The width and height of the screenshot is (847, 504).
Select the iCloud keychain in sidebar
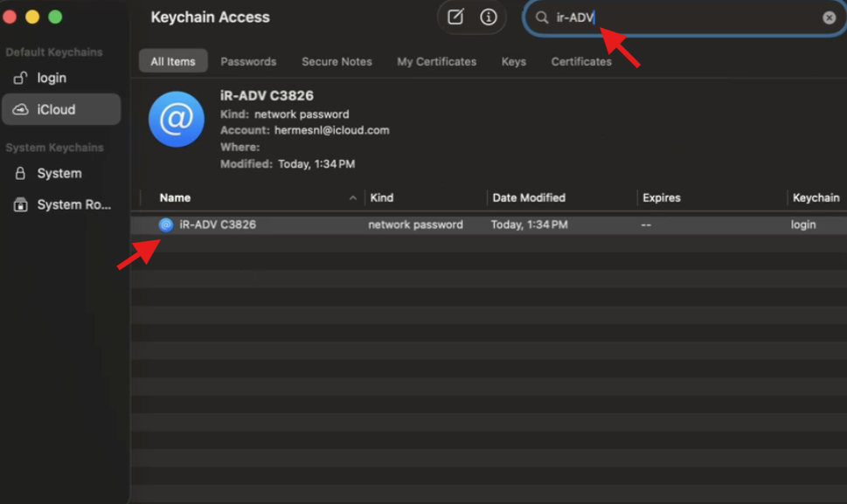tap(56, 110)
